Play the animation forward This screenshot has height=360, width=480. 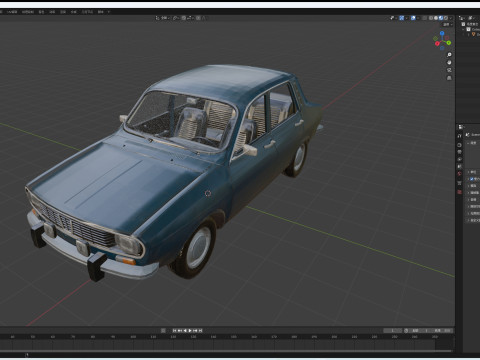[x=190, y=331]
